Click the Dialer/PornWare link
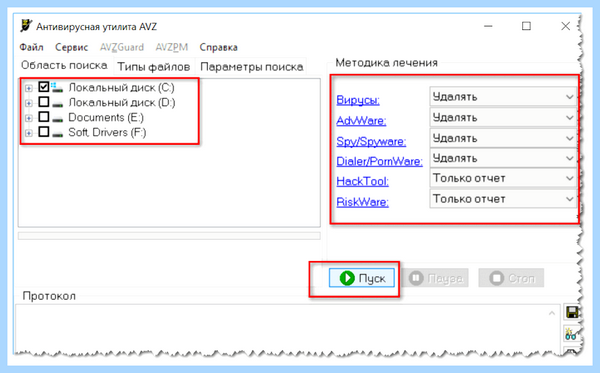The image size is (600, 373). (x=380, y=161)
